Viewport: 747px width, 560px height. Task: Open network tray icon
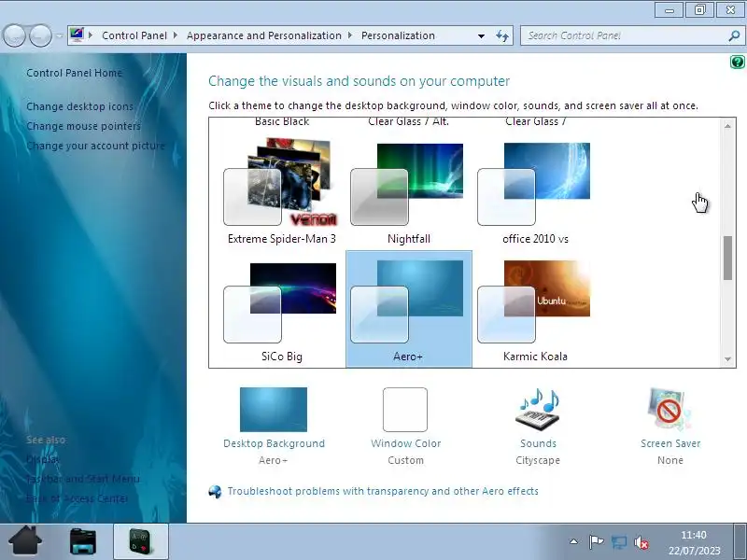pyautogui.click(x=619, y=542)
